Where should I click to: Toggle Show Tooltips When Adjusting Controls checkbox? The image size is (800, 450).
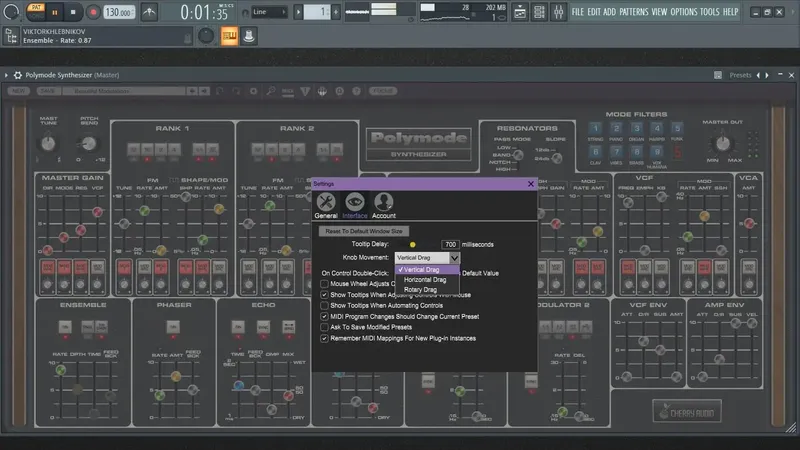click(x=324, y=295)
